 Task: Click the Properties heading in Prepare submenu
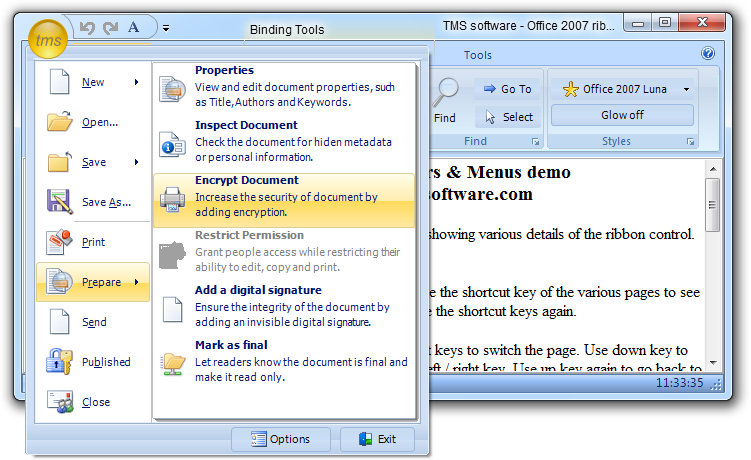224,70
